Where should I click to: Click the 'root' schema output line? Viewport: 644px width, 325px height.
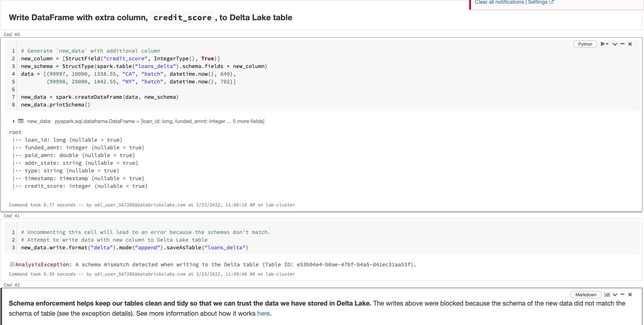(x=15, y=132)
